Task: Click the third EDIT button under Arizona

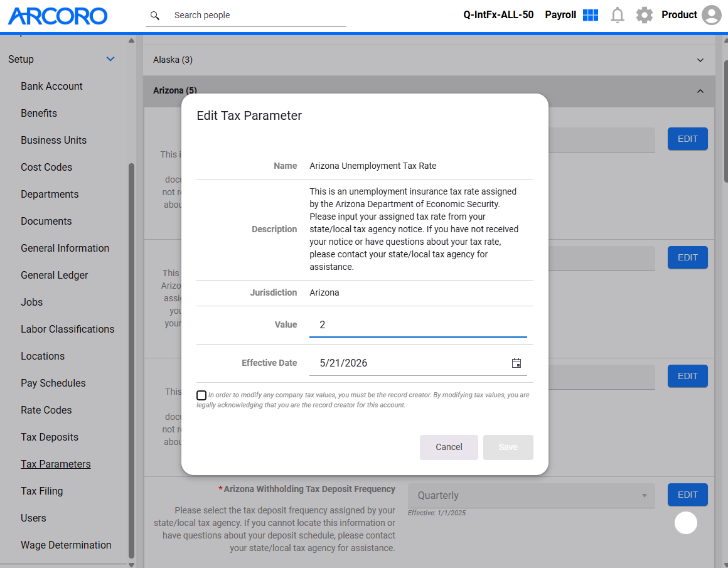Action: [x=687, y=376]
